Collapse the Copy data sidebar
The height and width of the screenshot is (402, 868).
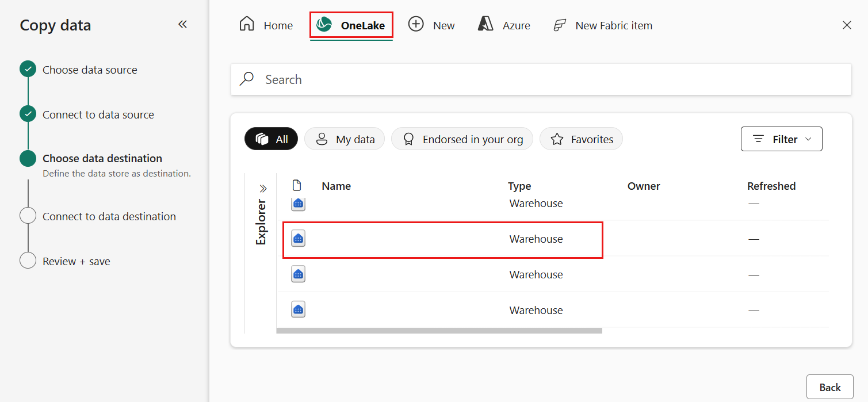(182, 24)
